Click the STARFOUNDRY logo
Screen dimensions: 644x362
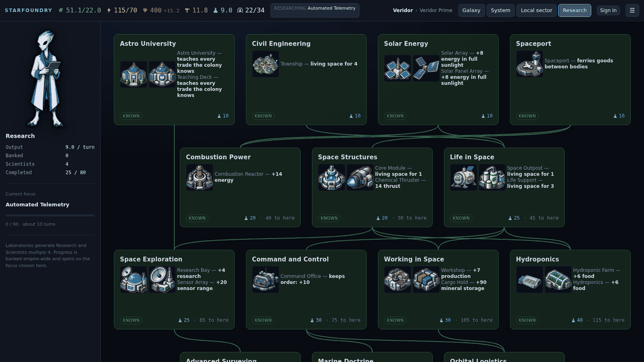pos(28,11)
